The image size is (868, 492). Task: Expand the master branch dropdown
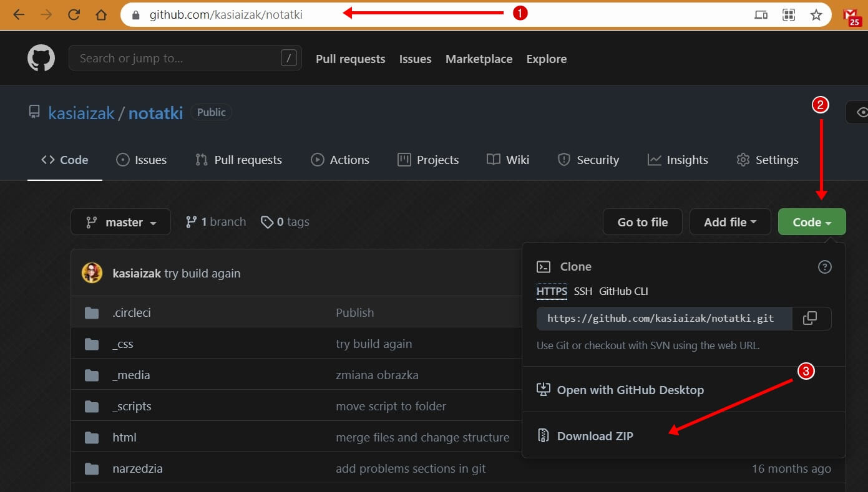click(120, 222)
